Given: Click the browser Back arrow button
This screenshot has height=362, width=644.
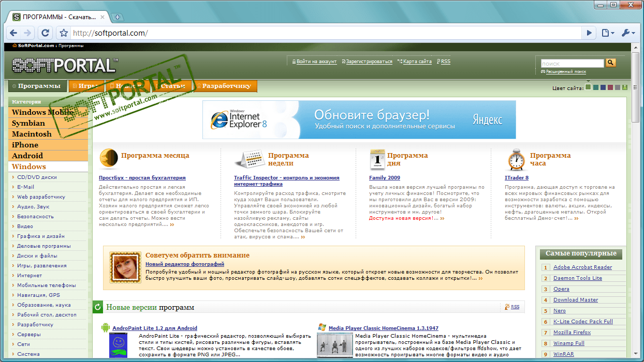Looking at the screenshot, I should pyautogui.click(x=13, y=33).
